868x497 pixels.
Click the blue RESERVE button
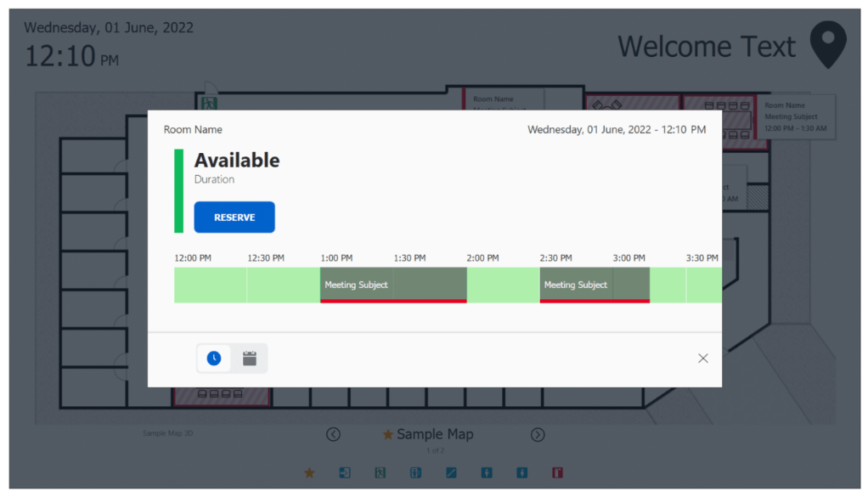[x=234, y=217]
